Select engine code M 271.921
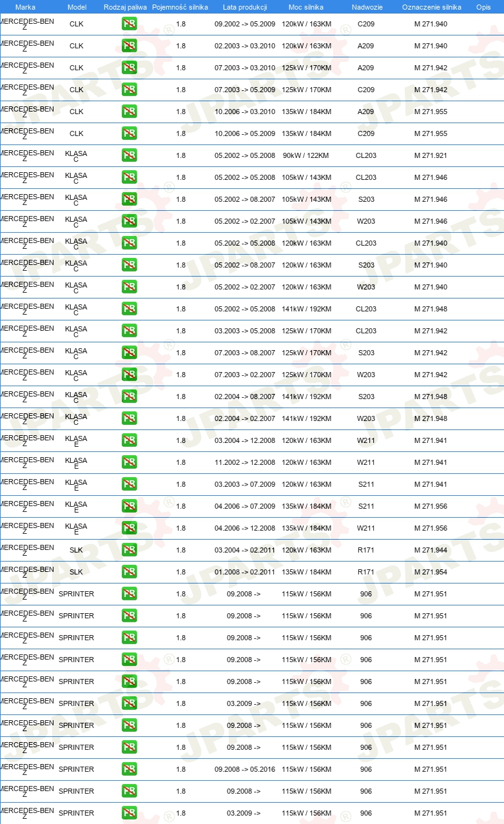 [431, 155]
